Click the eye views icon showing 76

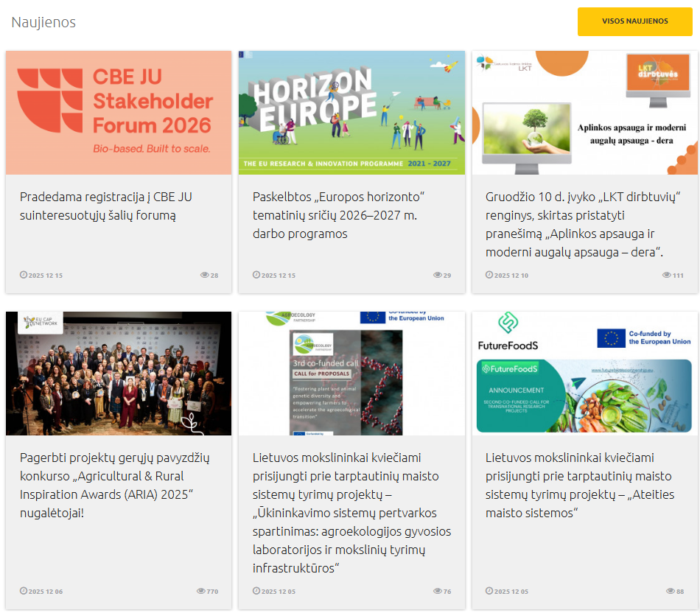point(438,591)
